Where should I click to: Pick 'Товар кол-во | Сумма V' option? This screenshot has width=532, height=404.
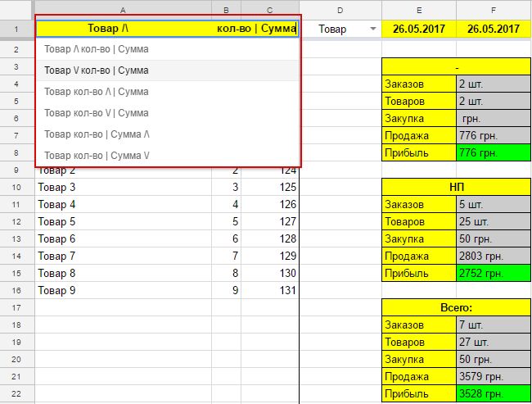[x=169, y=155]
